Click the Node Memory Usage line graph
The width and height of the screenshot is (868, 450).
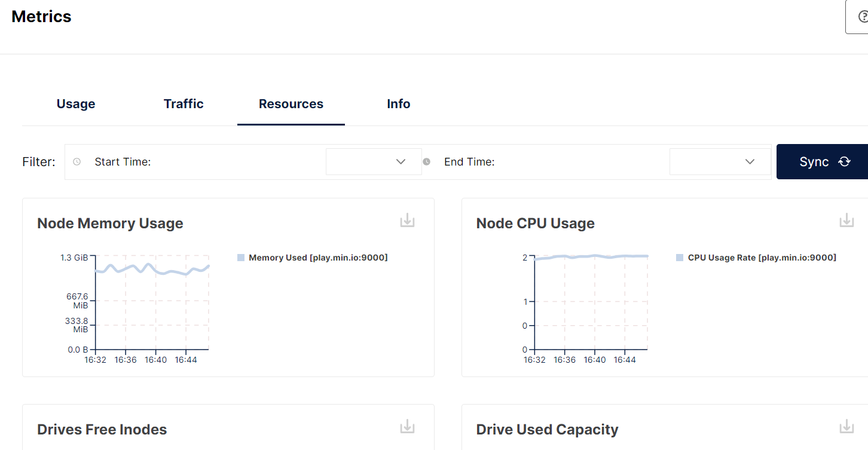click(x=152, y=269)
